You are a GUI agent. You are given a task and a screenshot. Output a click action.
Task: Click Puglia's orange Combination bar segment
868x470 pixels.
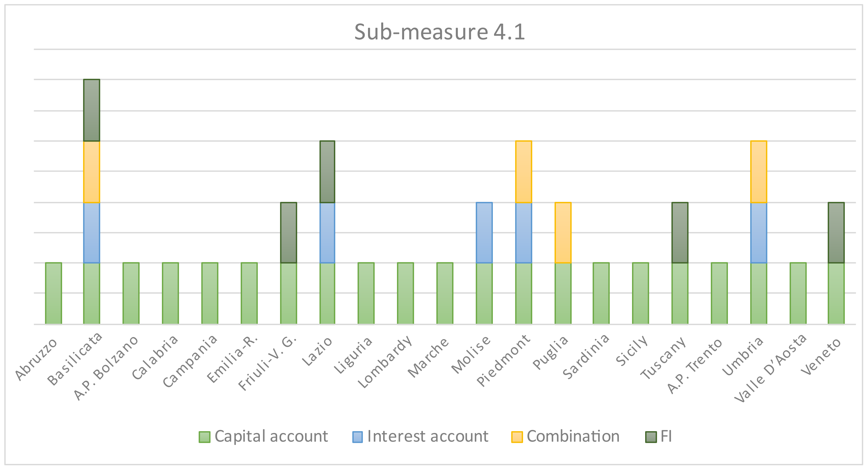click(563, 232)
